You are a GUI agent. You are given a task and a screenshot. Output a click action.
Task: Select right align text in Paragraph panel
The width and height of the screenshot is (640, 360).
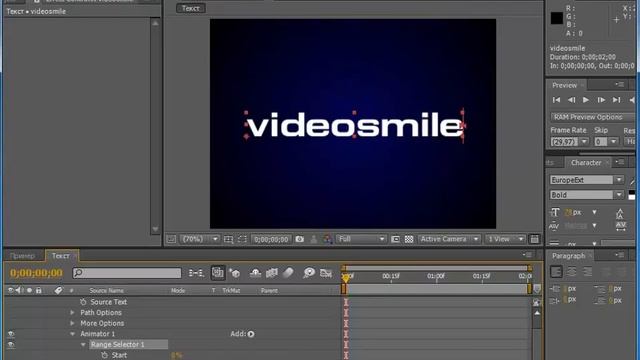[587, 272]
